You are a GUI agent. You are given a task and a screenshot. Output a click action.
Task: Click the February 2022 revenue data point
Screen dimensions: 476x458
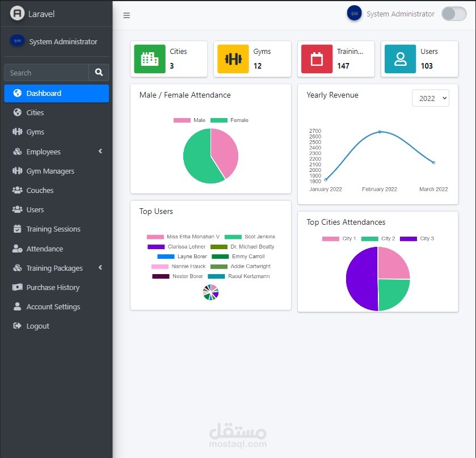pyautogui.click(x=380, y=132)
